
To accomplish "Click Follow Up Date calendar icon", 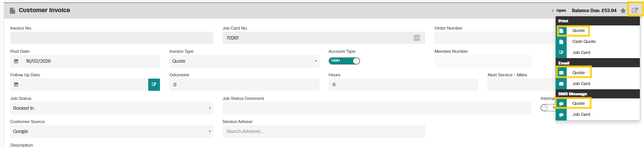I will (x=16, y=85).
